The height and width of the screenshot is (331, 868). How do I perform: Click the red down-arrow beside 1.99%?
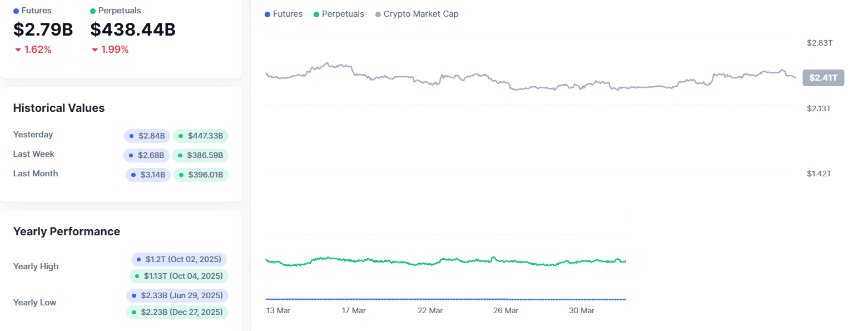click(94, 49)
